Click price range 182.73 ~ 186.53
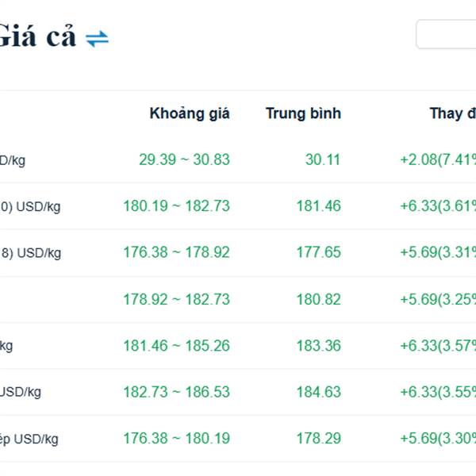 point(176,392)
